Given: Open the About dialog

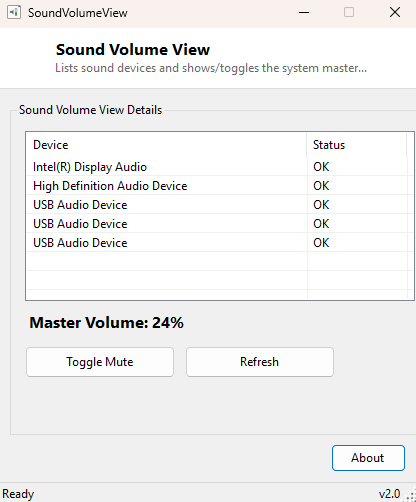Looking at the screenshot, I should [x=368, y=458].
